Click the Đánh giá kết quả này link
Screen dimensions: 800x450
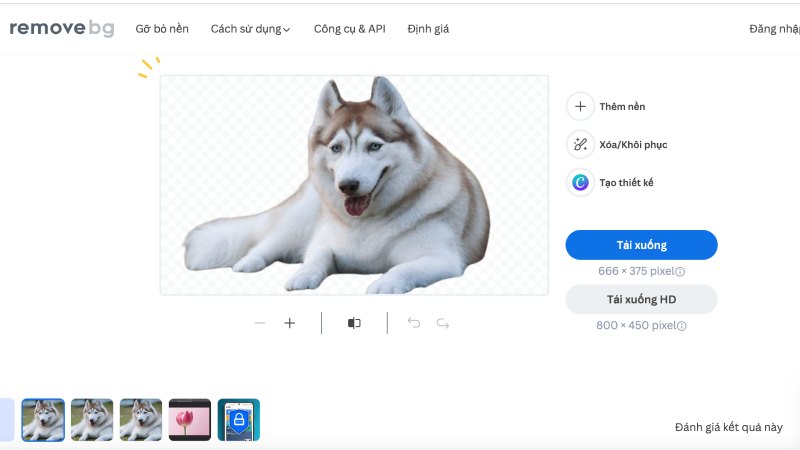(x=728, y=427)
